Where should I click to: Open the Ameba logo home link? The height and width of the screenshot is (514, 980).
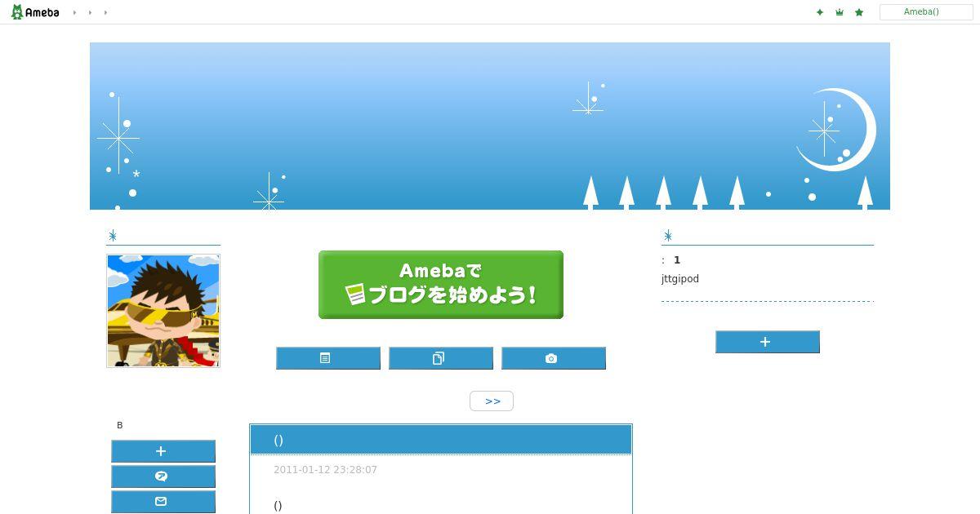pyautogui.click(x=35, y=12)
